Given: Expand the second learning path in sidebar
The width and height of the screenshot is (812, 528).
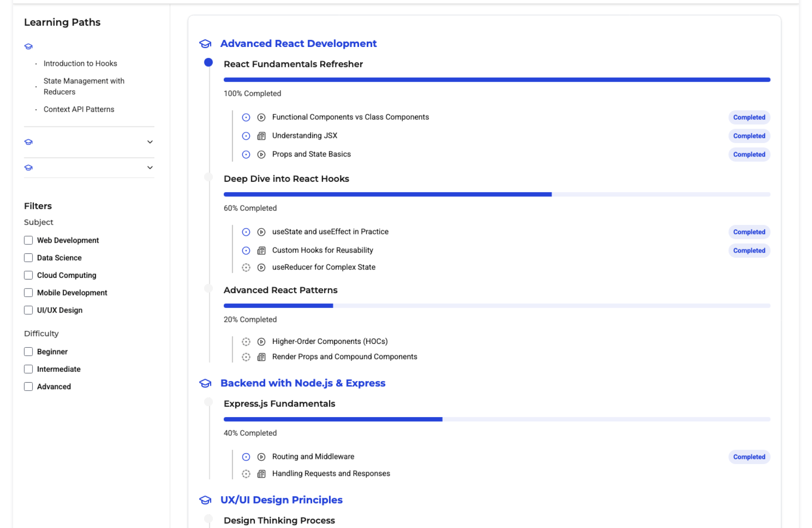Looking at the screenshot, I should [150, 142].
